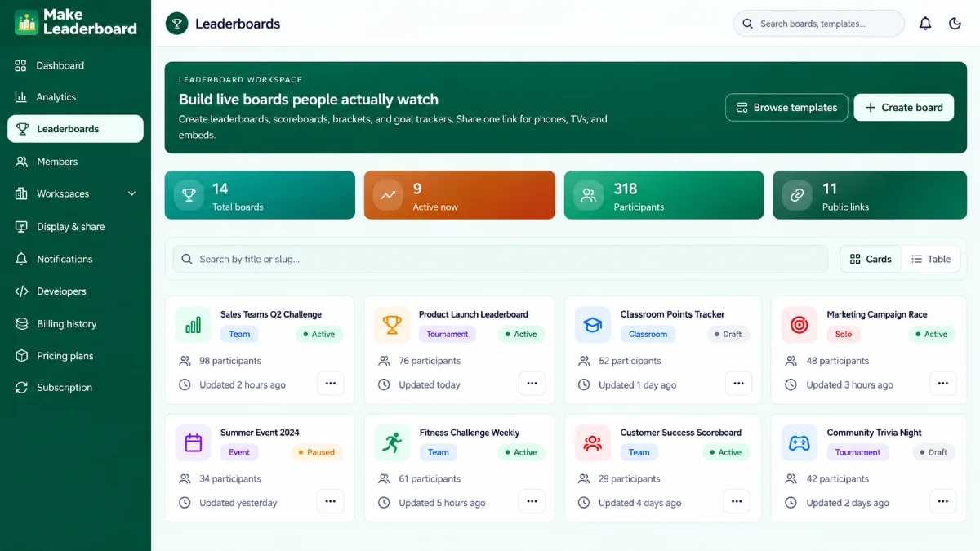Open more options for Classroom Points Tracker
Viewport: 980px width, 551px height.
[x=738, y=383]
